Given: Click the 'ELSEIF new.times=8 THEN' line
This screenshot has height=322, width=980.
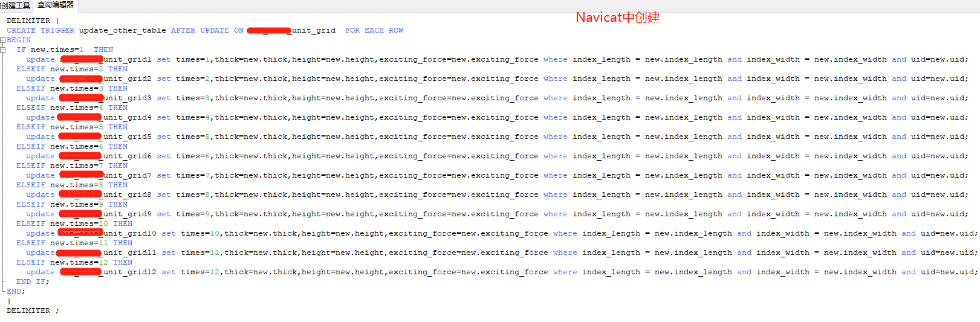Looking at the screenshot, I should pos(72,185).
